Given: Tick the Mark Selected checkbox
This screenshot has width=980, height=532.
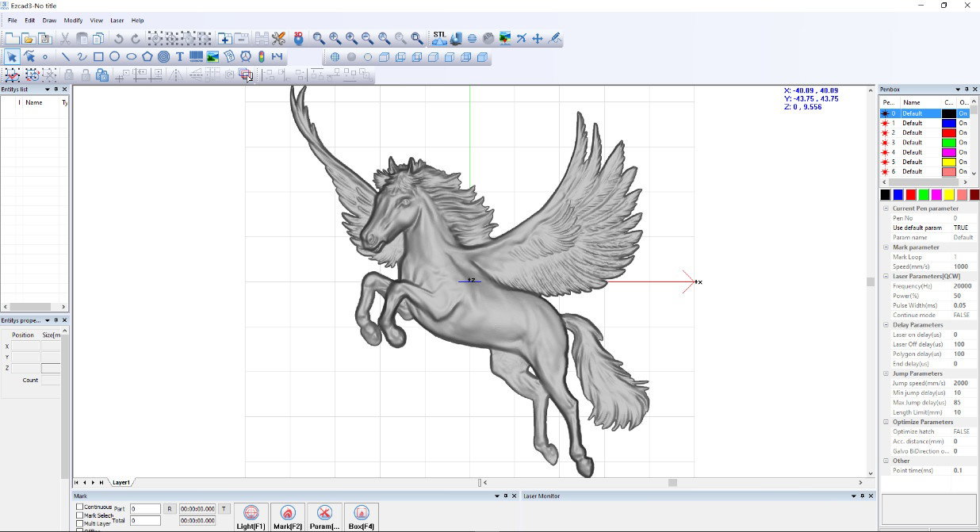Looking at the screenshot, I should click(79, 515).
